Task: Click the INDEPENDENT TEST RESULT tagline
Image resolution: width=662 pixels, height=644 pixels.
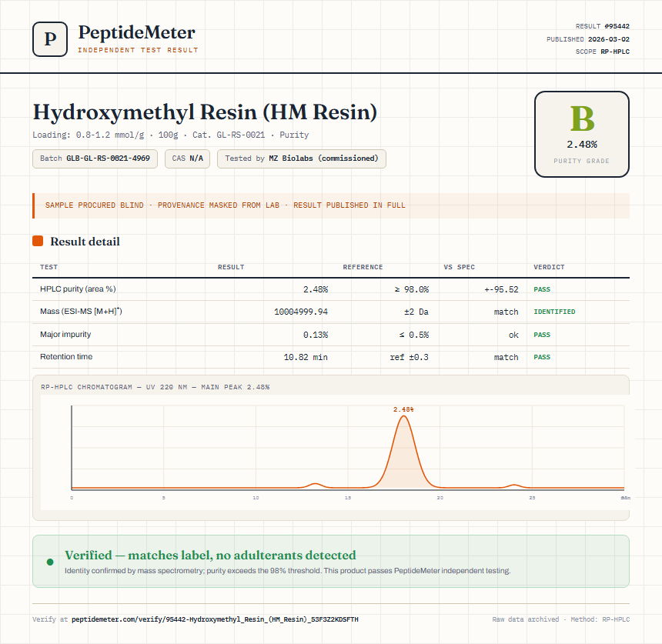Action: click(x=138, y=50)
